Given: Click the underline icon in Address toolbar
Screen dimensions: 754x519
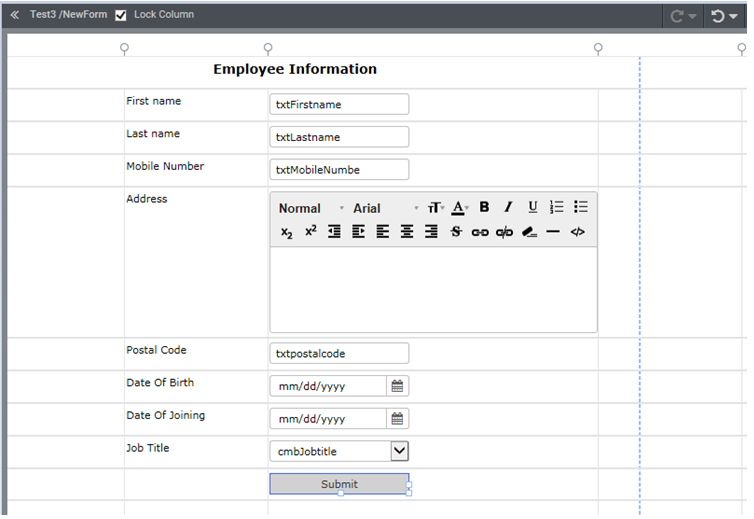Looking at the screenshot, I should 532,207.
